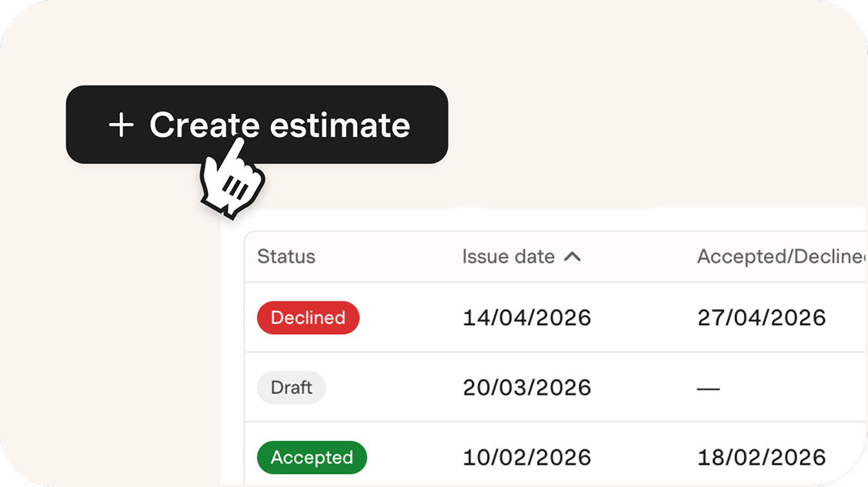868x487 pixels.
Task: Sort by the Issue date column header
Action: (x=508, y=257)
